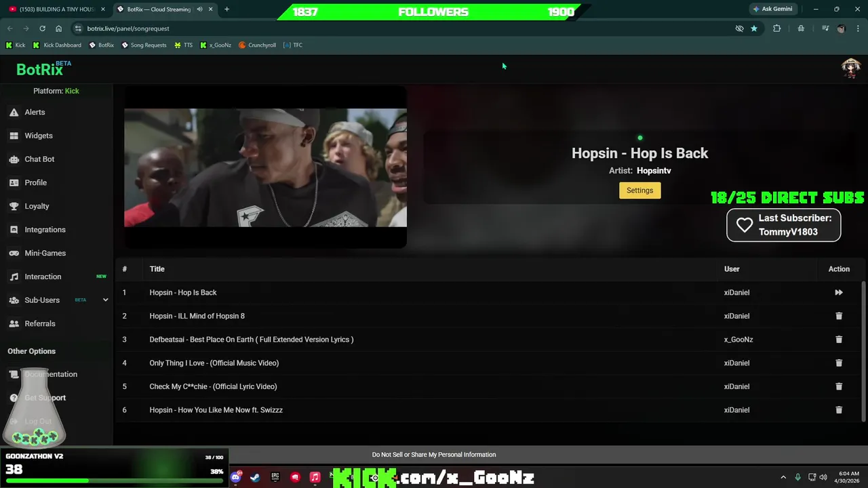
Task: Open the Profile sidebar entry
Action: coord(35,182)
